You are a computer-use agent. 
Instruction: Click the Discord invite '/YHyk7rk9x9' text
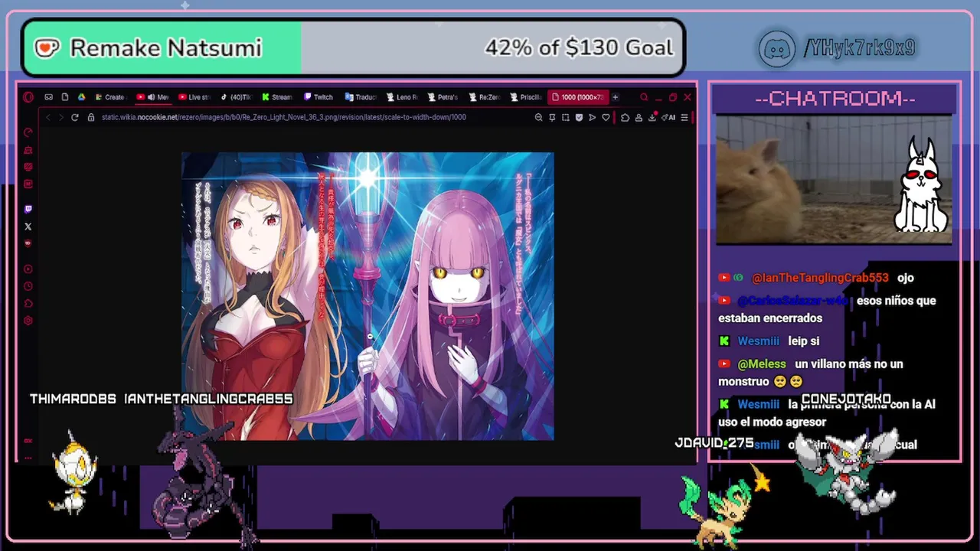859,48
